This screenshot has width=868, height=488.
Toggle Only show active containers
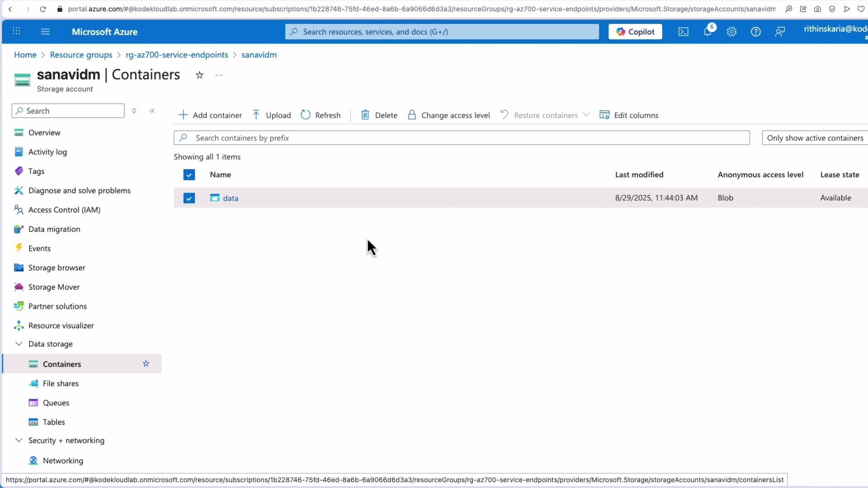(x=815, y=138)
